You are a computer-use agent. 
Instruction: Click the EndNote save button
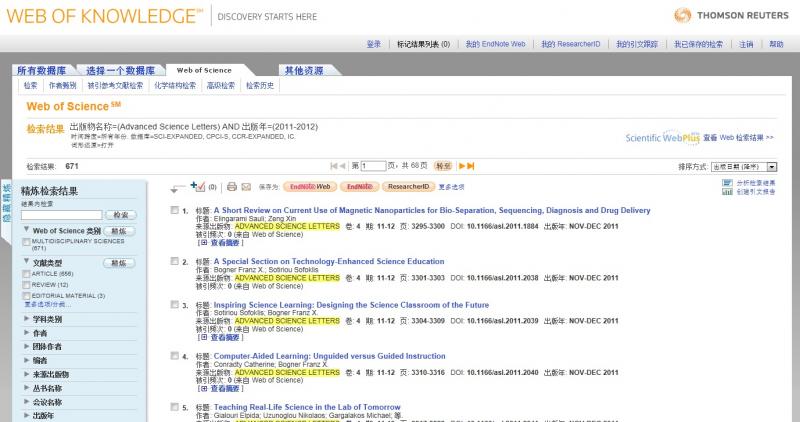click(360, 187)
